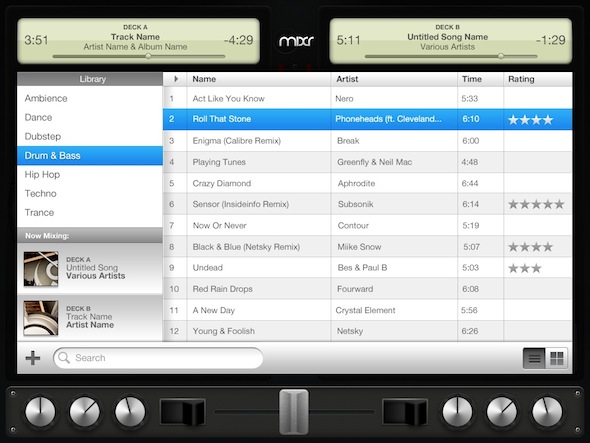
Task: Click the four-star rating for Black & Blue
Action: [531, 247]
